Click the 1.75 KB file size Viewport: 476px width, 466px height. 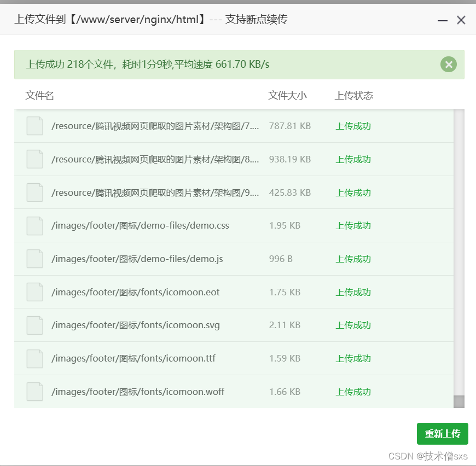point(285,292)
